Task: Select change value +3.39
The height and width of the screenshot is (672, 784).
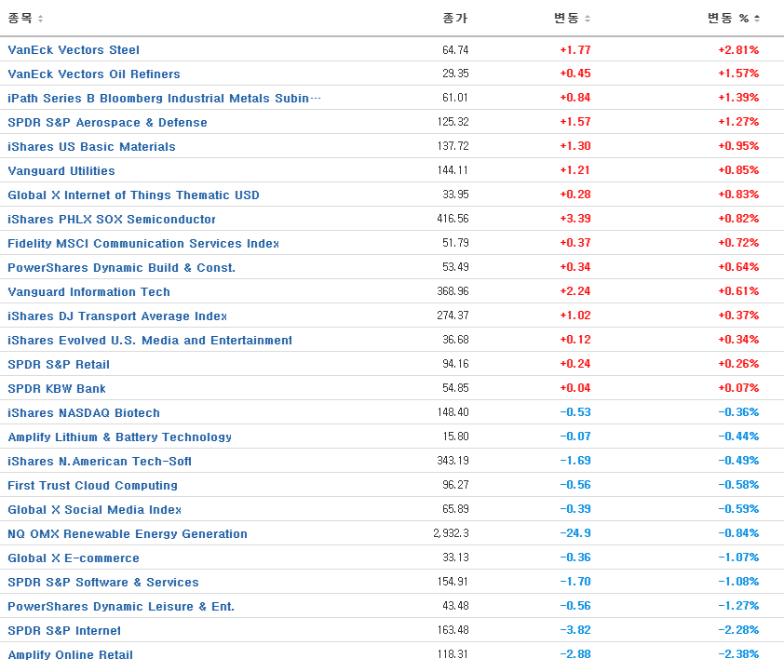Action: (575, 220)
